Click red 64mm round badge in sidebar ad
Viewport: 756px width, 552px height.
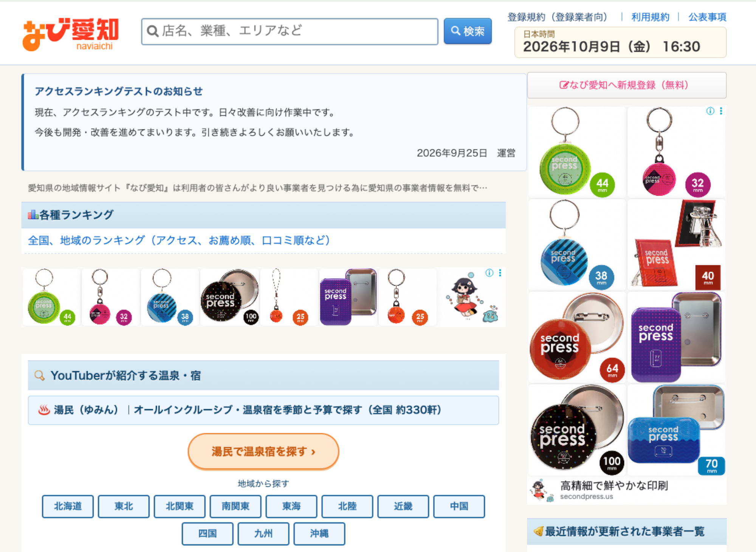coord(577,337)
